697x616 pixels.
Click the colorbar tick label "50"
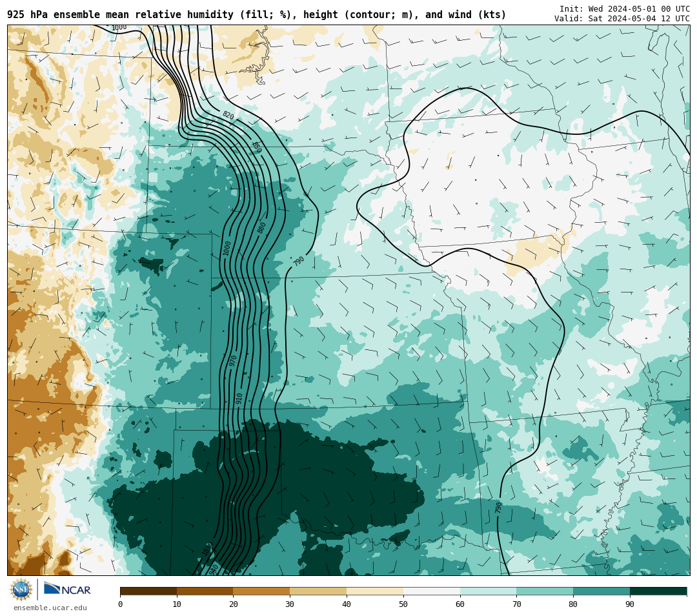pyautogui.click(x=403, y=604)
